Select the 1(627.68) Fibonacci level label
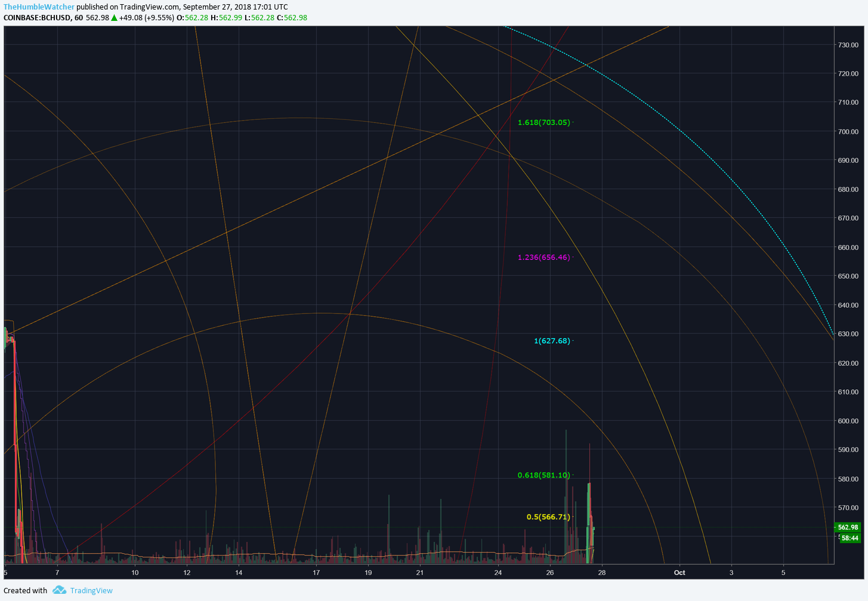Screen dimensions: 868x601 coord(552,341)
